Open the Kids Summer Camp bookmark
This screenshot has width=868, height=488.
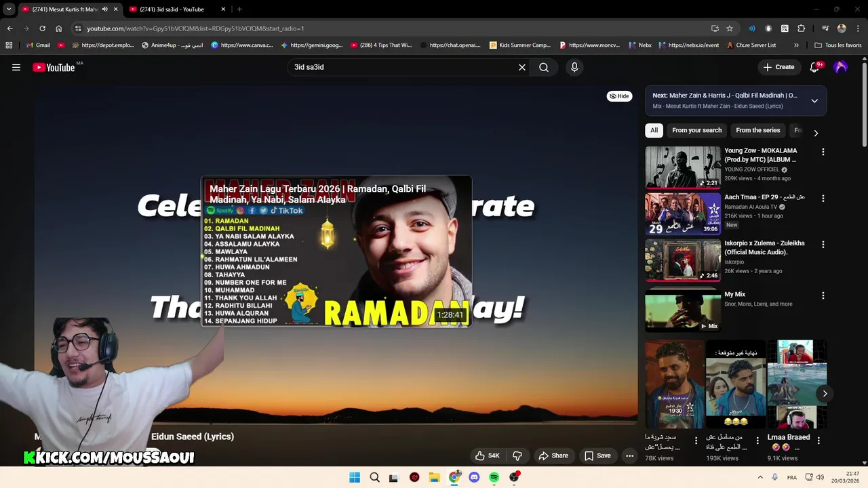519,45
